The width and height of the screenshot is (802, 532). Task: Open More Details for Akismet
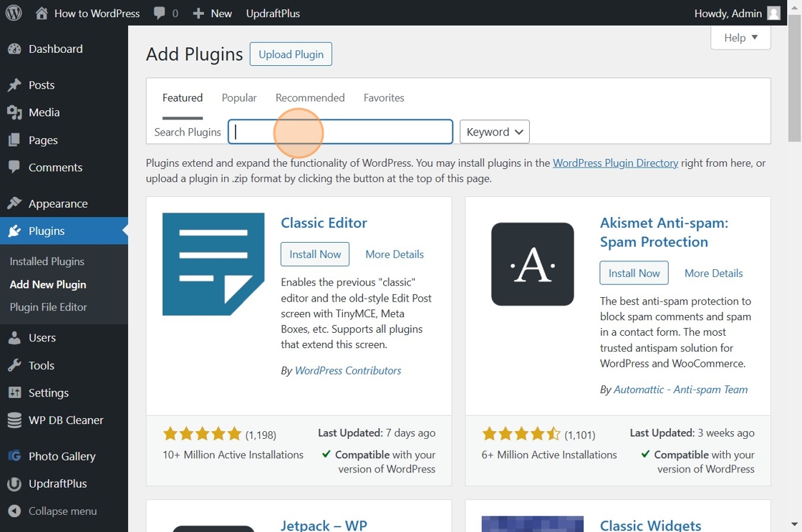coord(713,274)
